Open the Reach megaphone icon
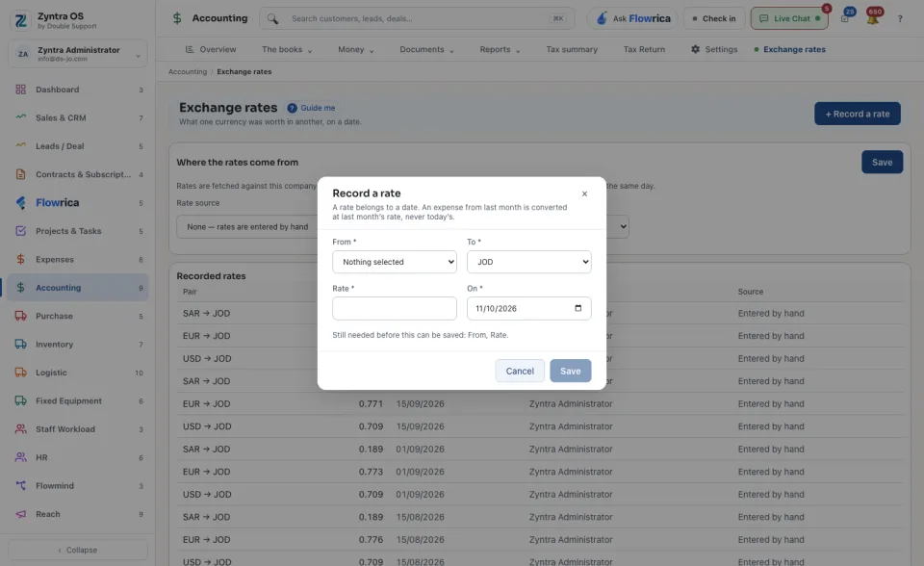 tap(20, 513)
